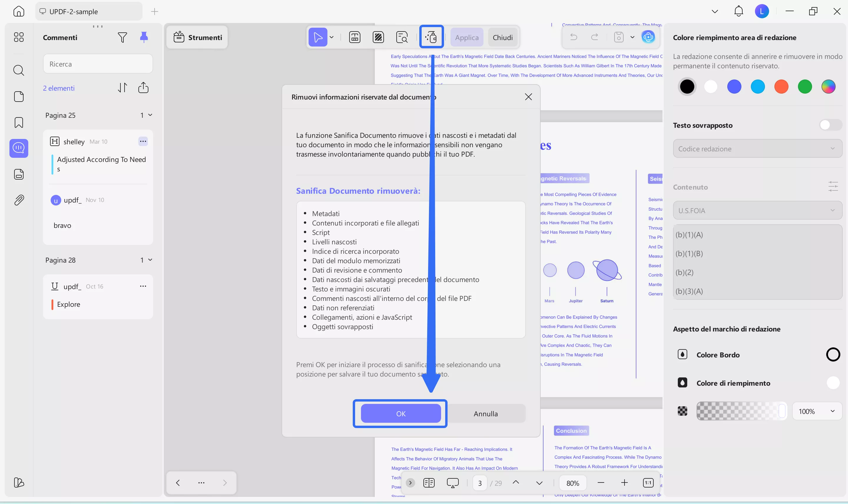Click the UPDF AI assistant icon
The width and height of the screenshot is (848, 504).
coord(648,37)
